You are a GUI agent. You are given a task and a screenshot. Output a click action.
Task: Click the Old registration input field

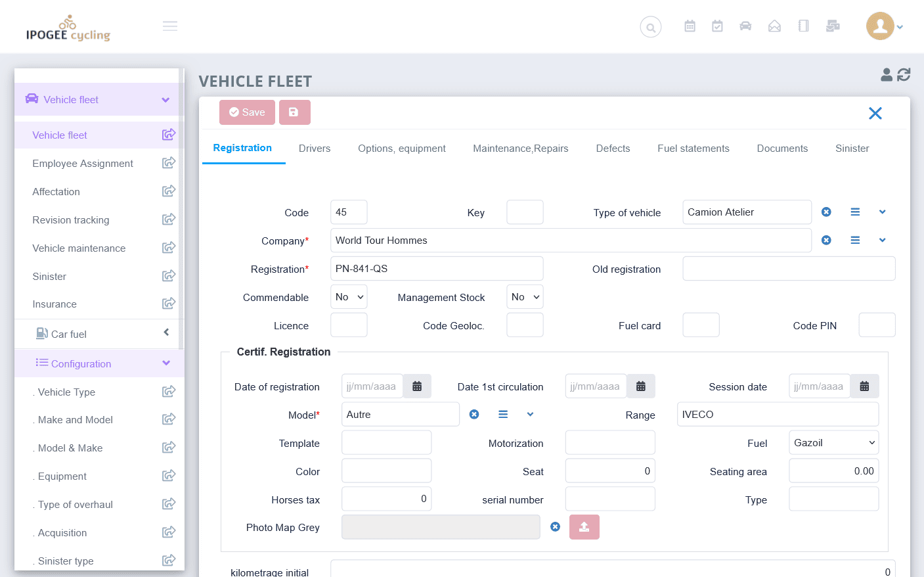[789, 269]
